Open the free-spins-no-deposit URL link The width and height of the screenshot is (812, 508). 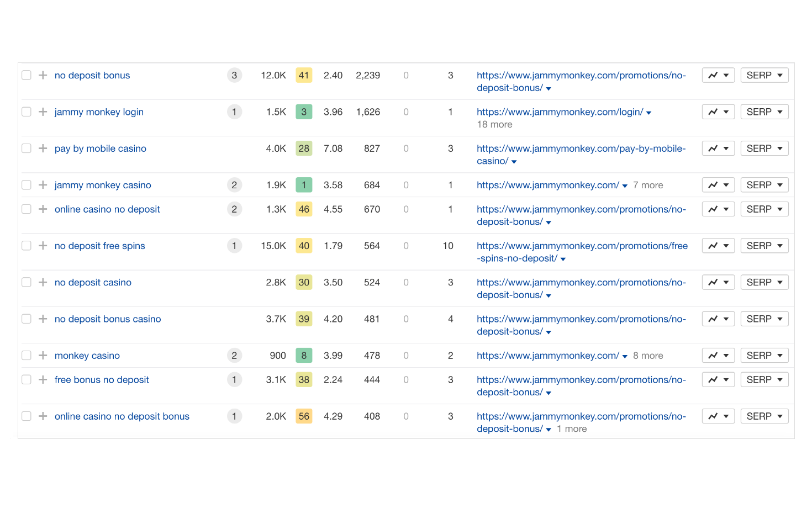click(x=582, y=252)
